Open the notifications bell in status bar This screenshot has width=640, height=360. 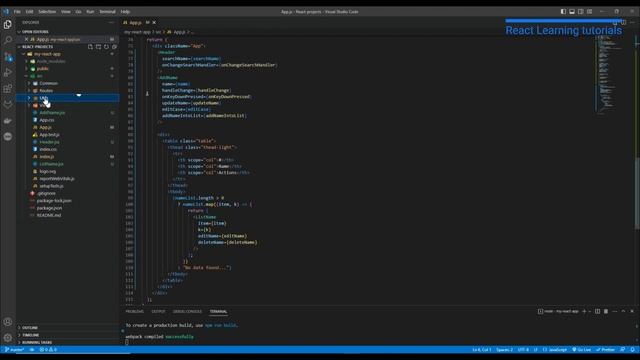[x=632, y=350]
